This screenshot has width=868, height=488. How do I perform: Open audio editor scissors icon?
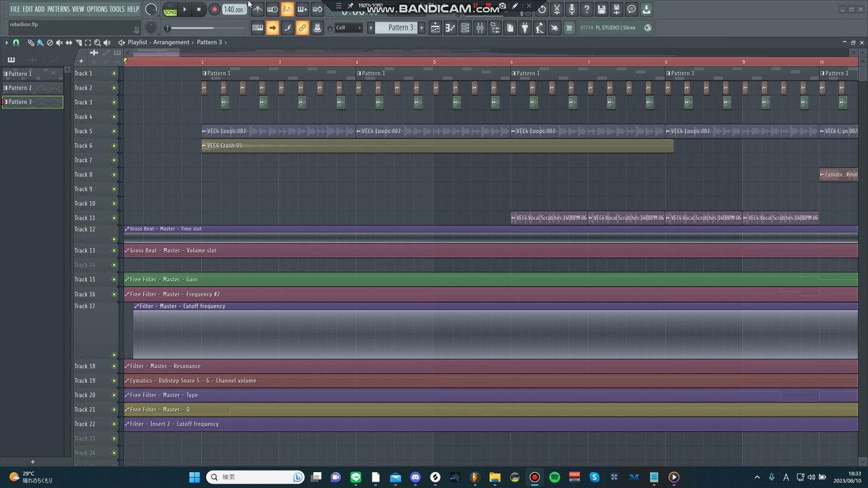click(556, 9)
